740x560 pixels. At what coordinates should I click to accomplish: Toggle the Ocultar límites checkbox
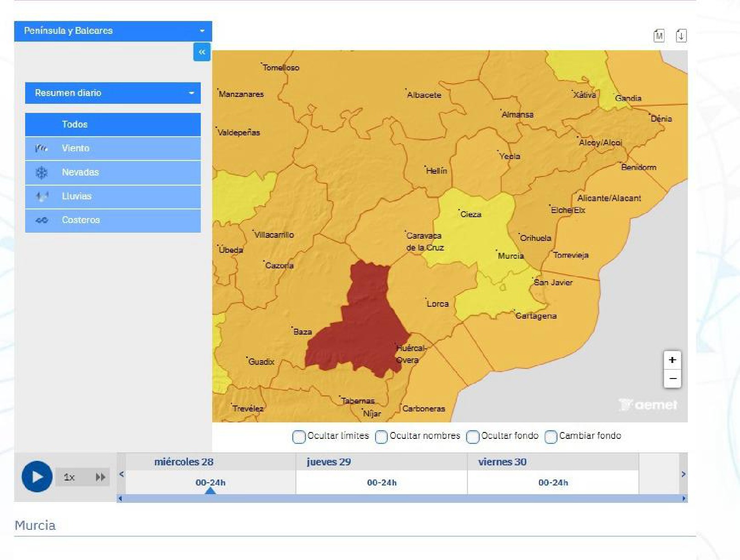pos(299,437)
